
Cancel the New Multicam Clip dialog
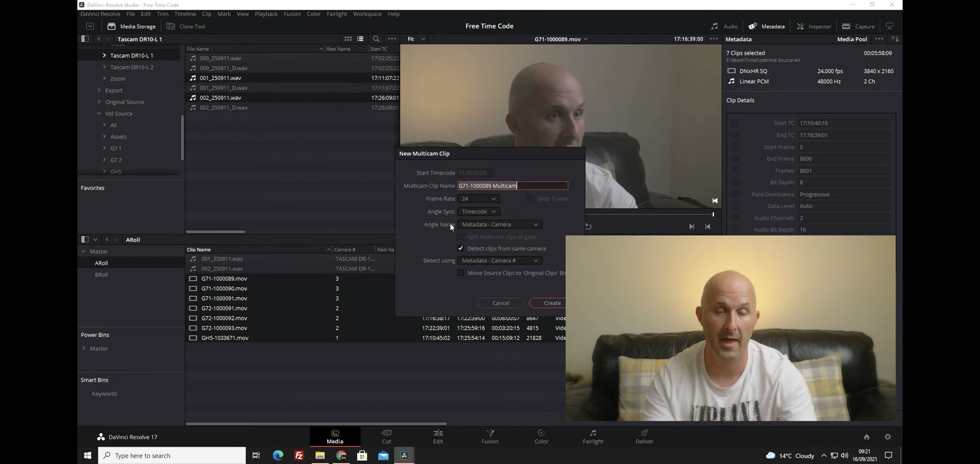tap(501, 303)
